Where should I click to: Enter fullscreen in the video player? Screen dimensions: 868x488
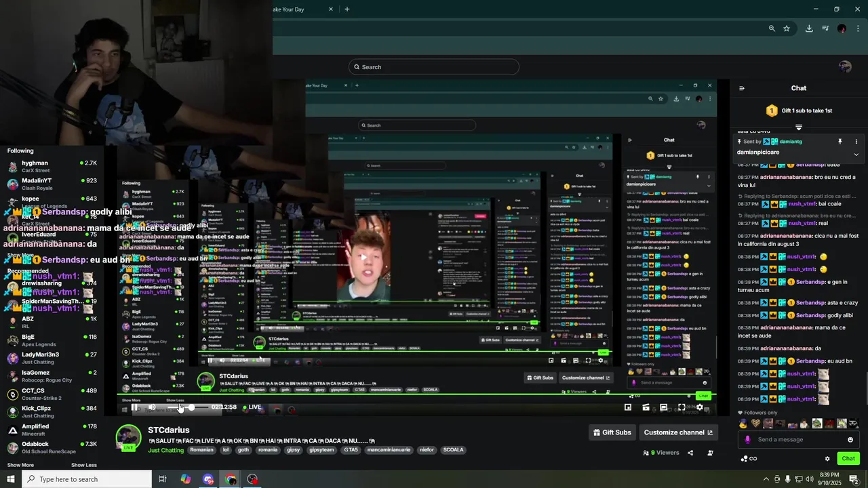[x=682, y=407]
